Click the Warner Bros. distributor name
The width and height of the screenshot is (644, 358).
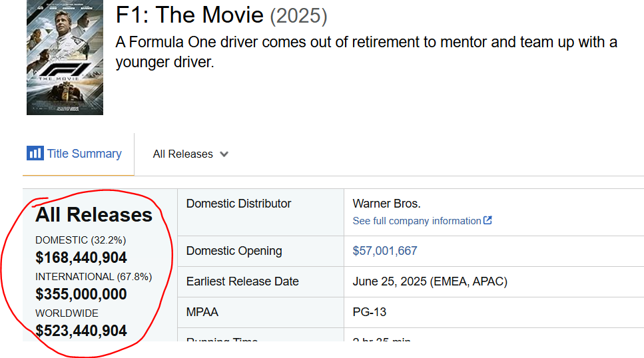tap(387, 204)
